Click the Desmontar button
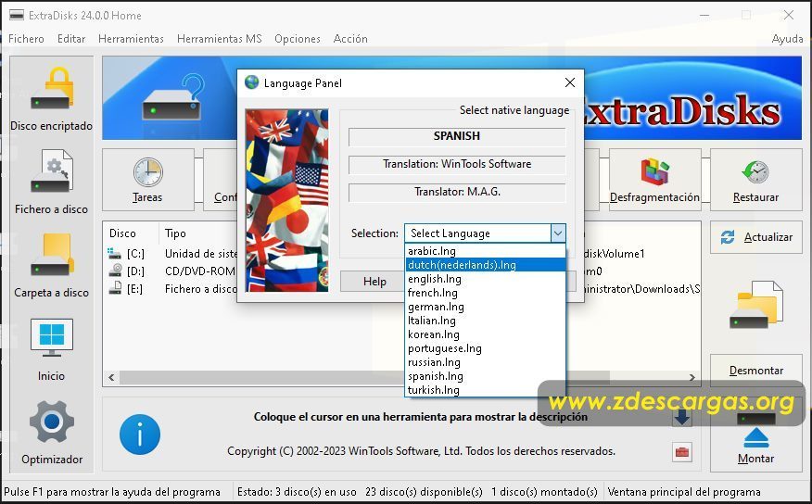812x504 pixels. point(756,371)
